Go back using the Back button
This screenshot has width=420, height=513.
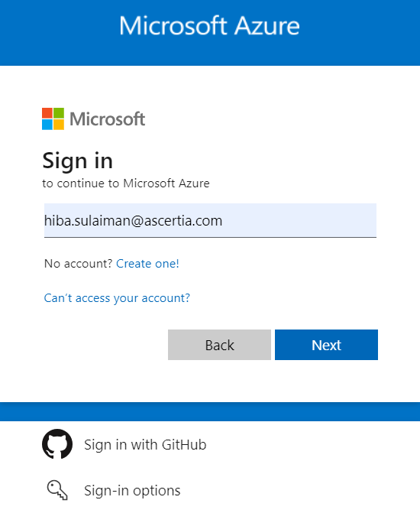point(219,345)
